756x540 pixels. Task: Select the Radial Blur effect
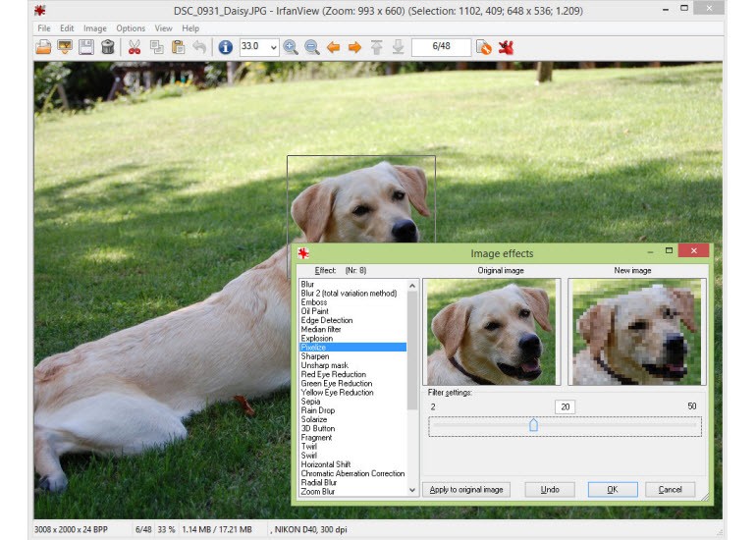pos(319,482)
